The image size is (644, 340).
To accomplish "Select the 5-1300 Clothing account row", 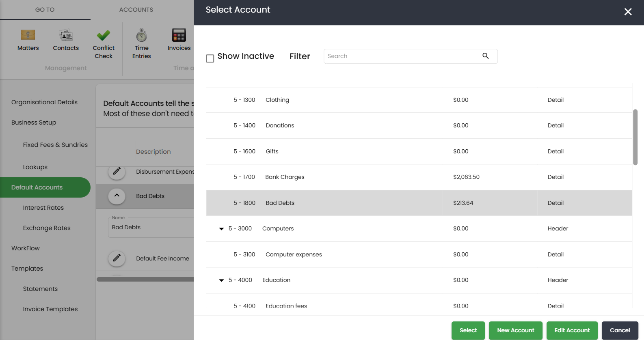I will click(x=419, y=100).
